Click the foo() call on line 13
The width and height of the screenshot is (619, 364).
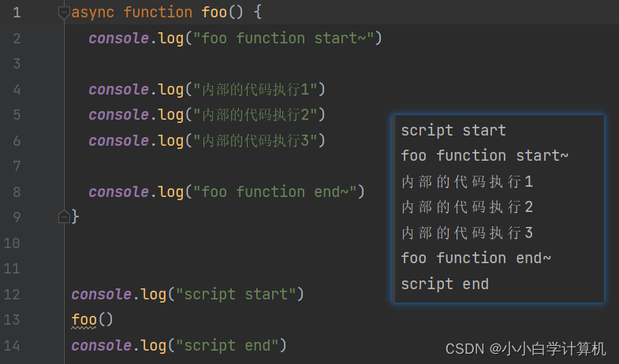92,319
